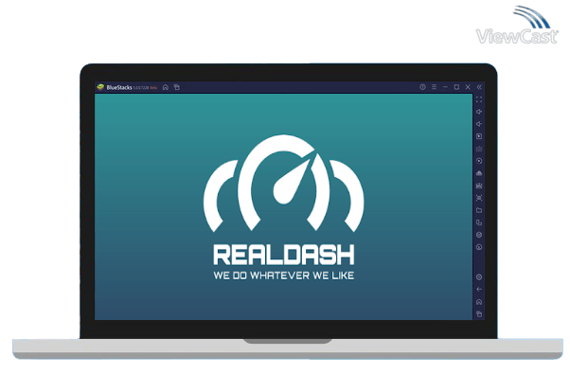
Task: Toggle fullscreen mode icon in sidebar
Action: tap(479, 99)
